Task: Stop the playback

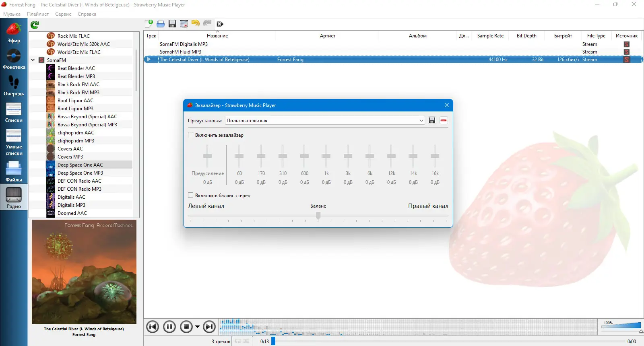Action: pos(186,327)
